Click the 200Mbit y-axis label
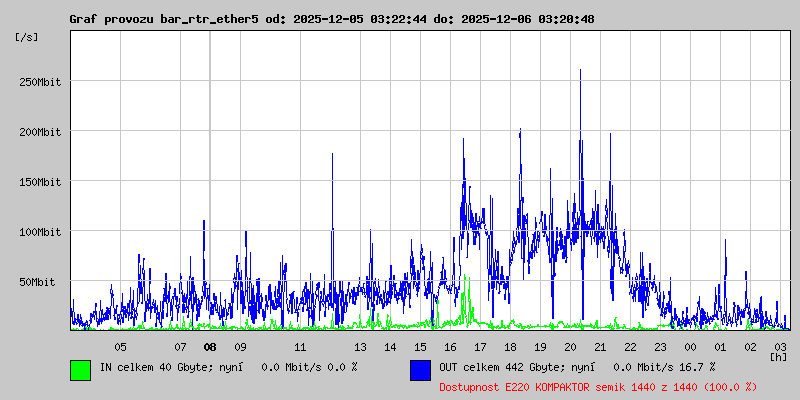 click(x=40, y=132)
